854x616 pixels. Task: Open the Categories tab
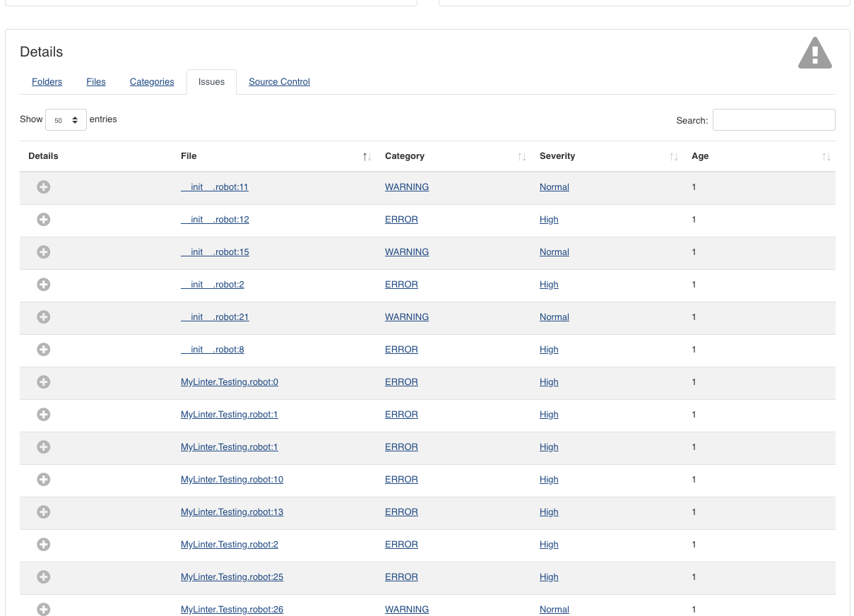(151, 81)
